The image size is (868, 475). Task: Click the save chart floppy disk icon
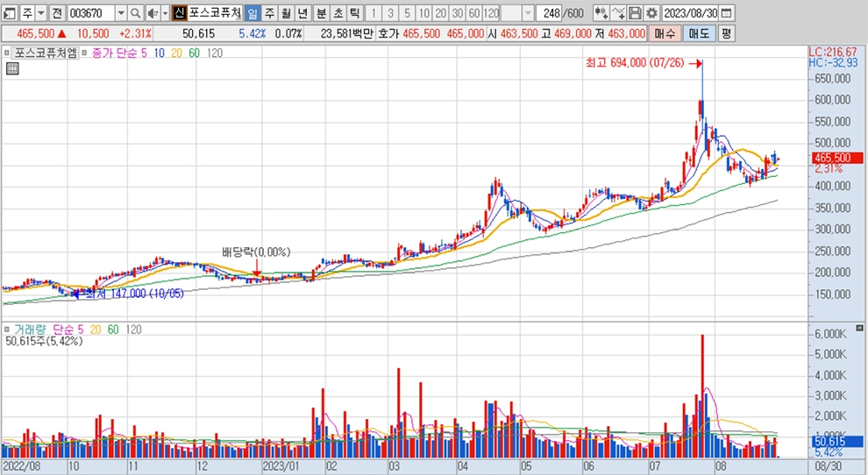click(635, 13)
